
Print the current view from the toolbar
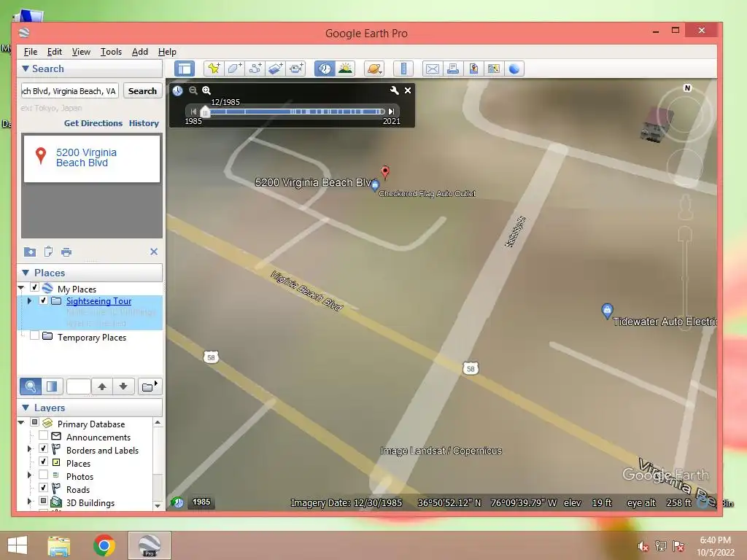click(x=452, y=69)
